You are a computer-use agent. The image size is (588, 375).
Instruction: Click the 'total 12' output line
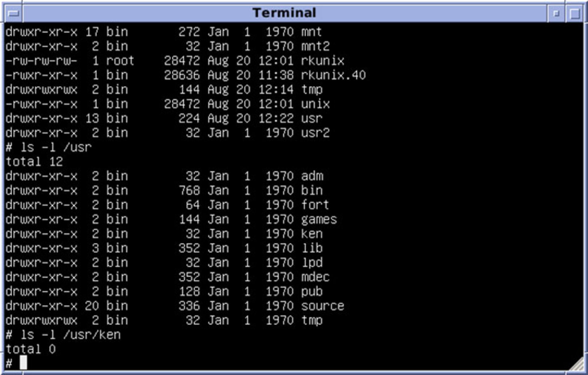[x=34, y=162]
